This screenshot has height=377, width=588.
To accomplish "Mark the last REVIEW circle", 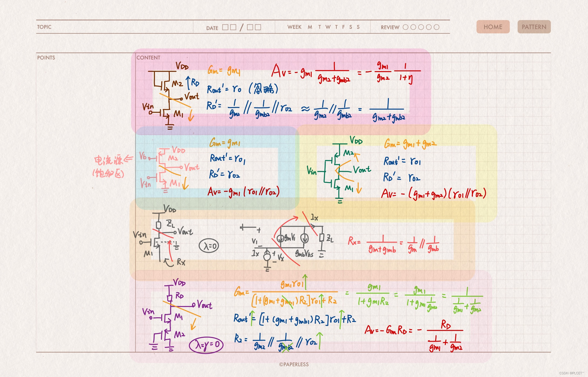I will tap(436, 27).
